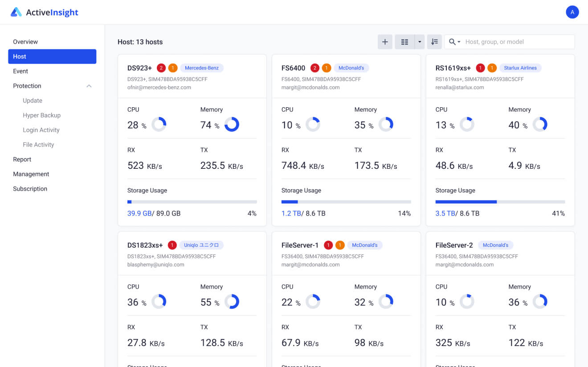
Task: Click the red alert badge on DS1823xs+
Action: (172, 245)
